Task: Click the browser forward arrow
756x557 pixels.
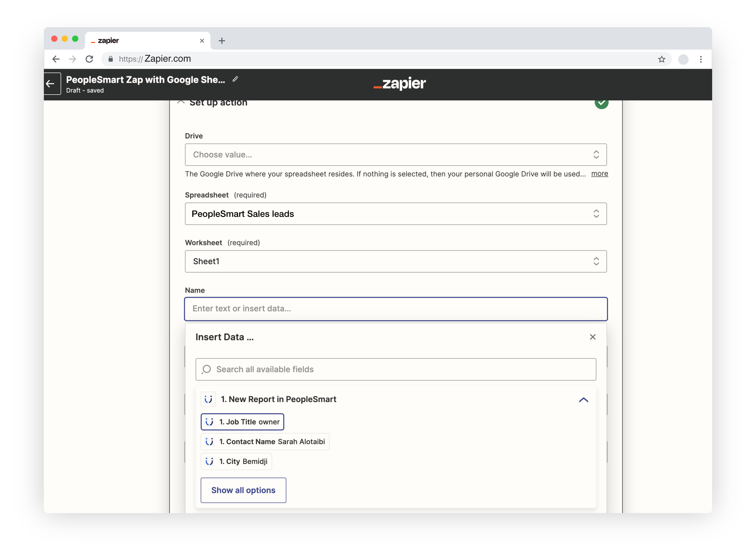Action: (x=72, y=59)
